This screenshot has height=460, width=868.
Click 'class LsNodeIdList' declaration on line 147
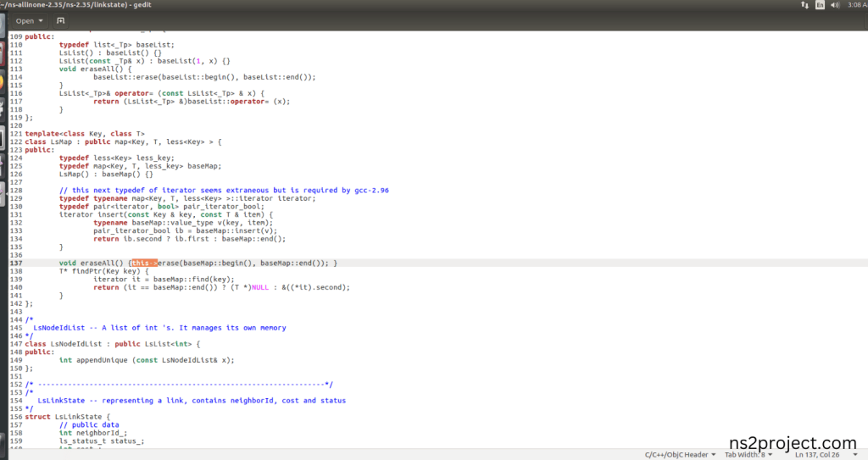click(63, 344)
